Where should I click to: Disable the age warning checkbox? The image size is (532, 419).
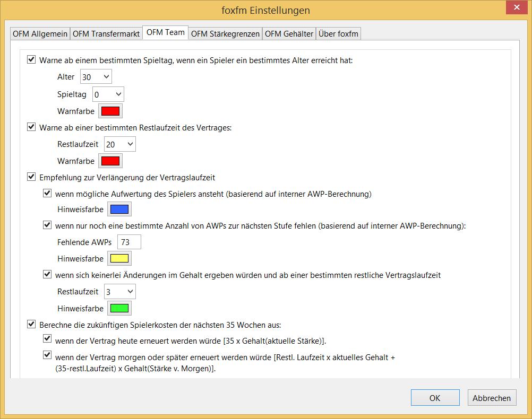[31, 59]
